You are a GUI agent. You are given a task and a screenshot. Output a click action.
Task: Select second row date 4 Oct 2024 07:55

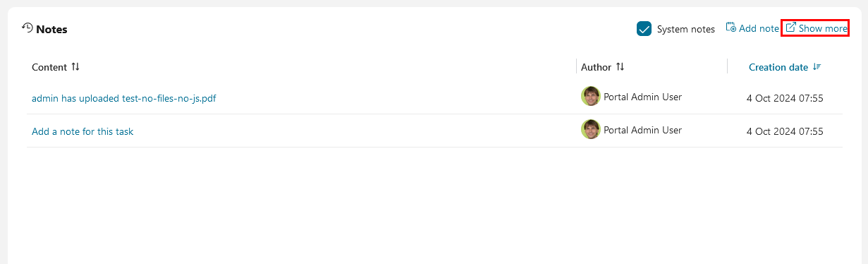[x=785, y=131]
